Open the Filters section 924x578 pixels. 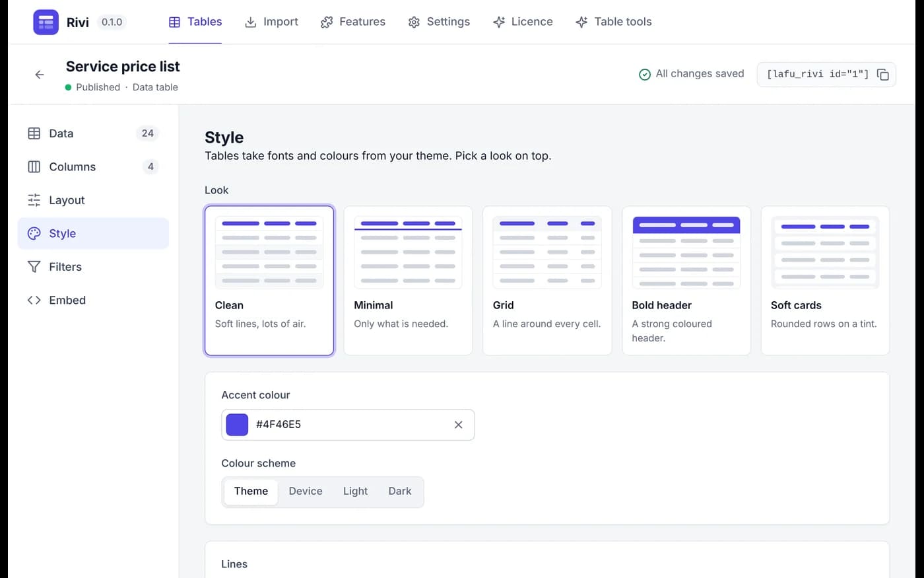(93, 267)
